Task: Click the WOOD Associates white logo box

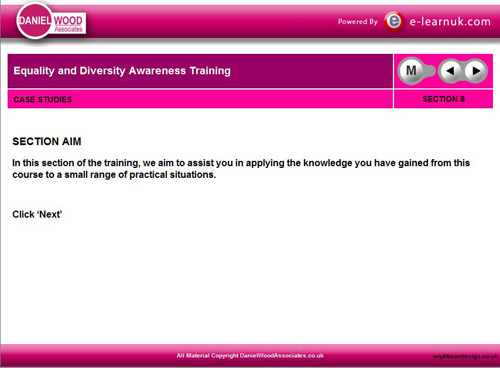Action: coord(69,23)
